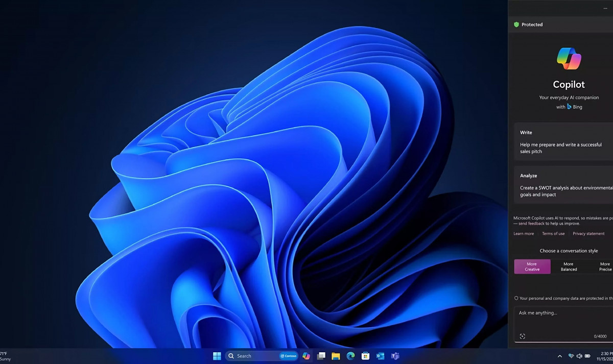Click 'Choose a conversation style' label

click(x=569, y=251)
